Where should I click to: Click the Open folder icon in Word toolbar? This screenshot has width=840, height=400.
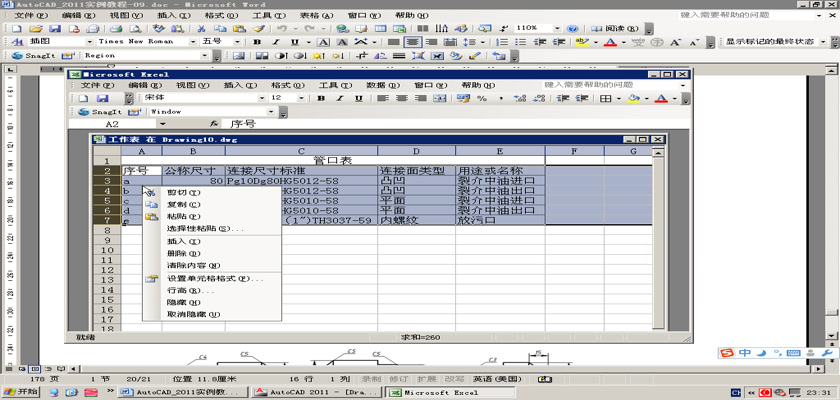(35, 28)
